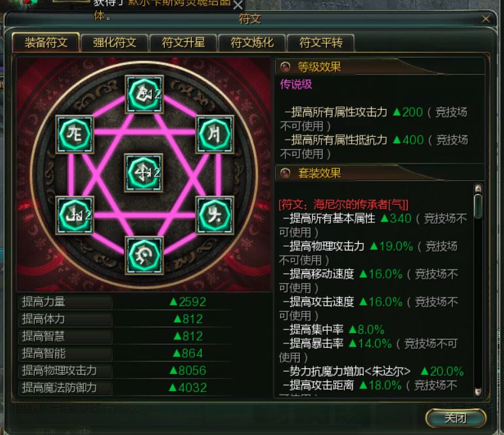Open the 符文升星 tab
The width and height of the screenshot is (504, 435).
(183, 43)
